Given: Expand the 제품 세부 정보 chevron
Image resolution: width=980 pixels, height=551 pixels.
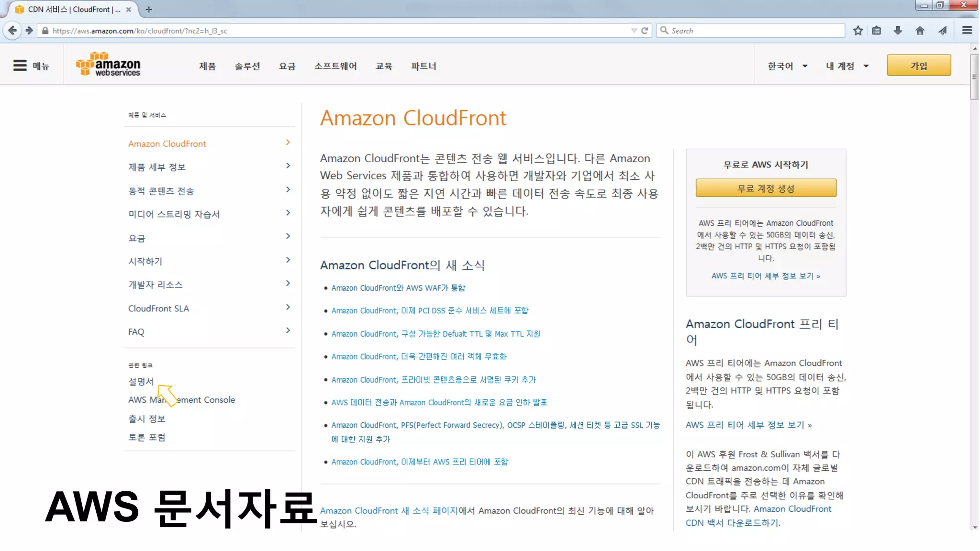Looking at the screenshot, I should point(288,165).
